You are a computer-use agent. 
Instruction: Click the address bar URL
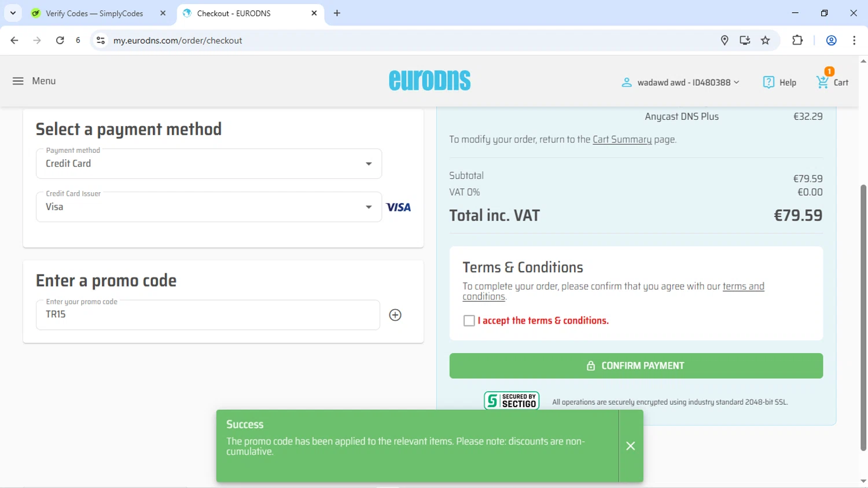(x=178, y=41)
